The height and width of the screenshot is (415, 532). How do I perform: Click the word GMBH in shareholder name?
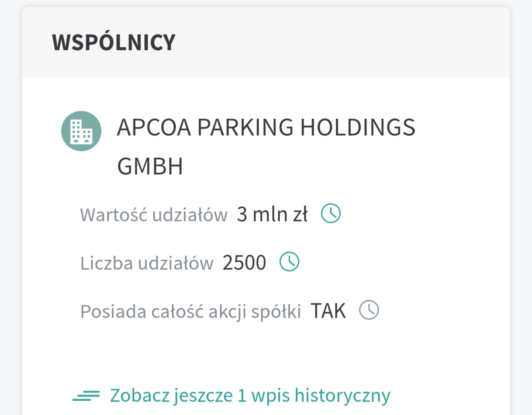pyautogui.click(x=150, y=166)
